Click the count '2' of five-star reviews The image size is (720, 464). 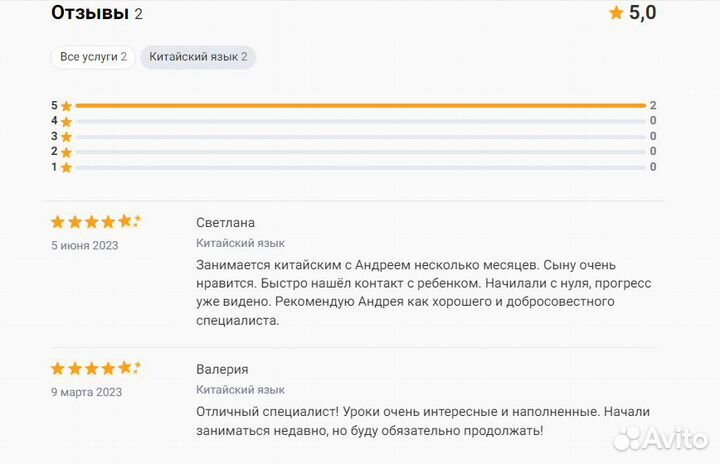653,106
